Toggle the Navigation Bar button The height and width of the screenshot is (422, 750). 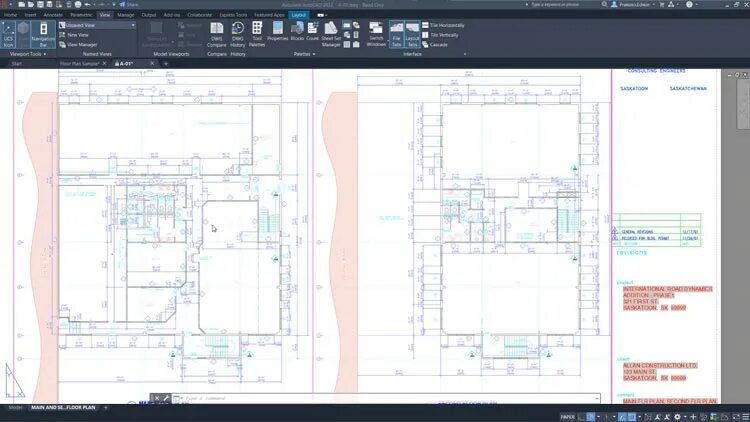pos(43,34)
